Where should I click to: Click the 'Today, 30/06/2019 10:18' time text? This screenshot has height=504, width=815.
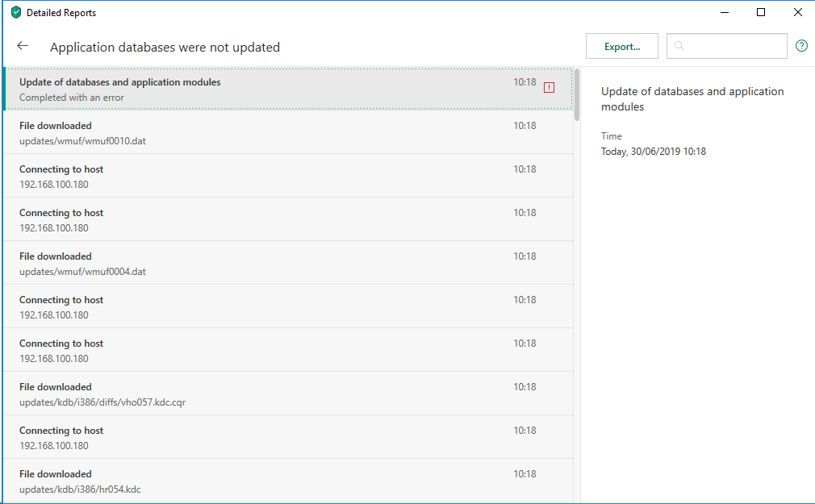tap(653, 152)
